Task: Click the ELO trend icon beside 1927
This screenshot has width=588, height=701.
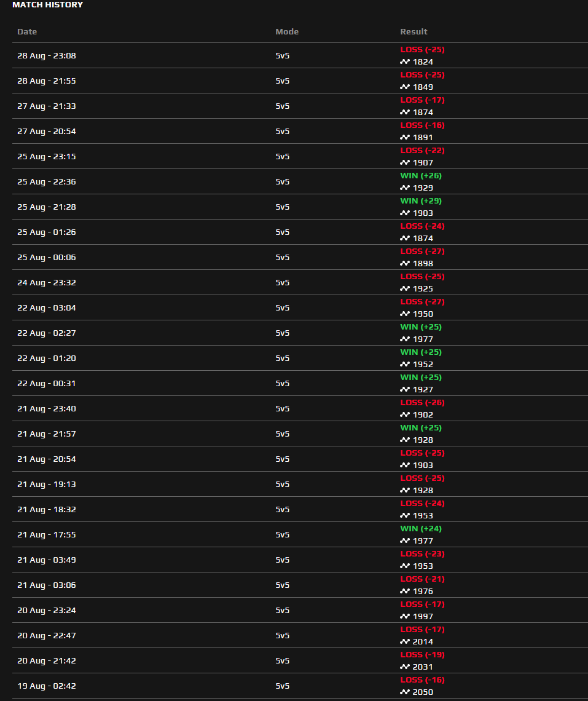Action: pos(405,389)
